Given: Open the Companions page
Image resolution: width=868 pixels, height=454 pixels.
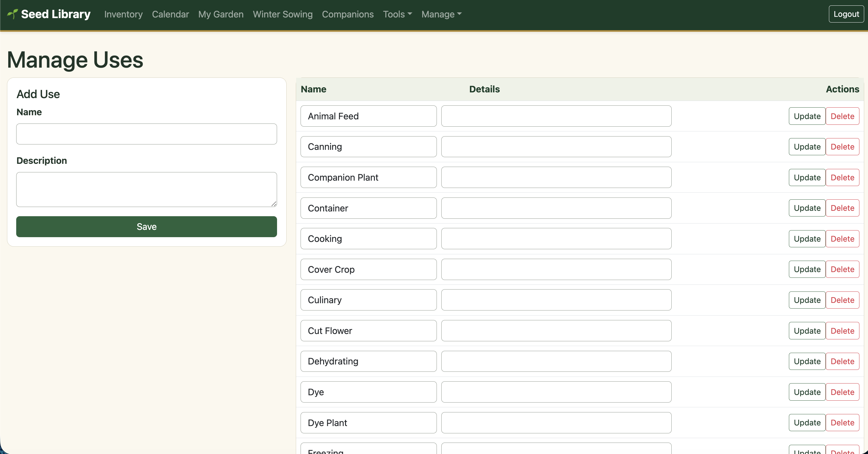Looking at the screenshot, I should click(348, 14).
